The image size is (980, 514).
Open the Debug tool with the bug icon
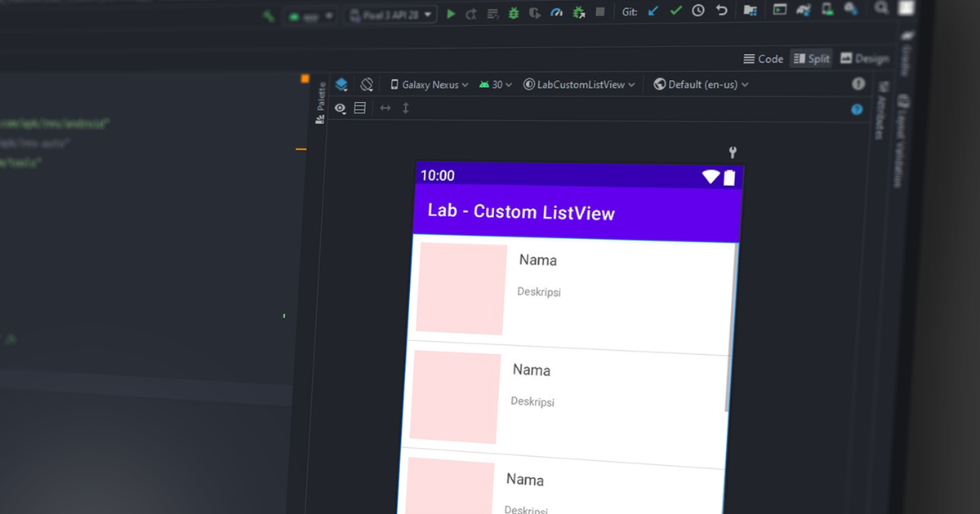pos(512,13)
